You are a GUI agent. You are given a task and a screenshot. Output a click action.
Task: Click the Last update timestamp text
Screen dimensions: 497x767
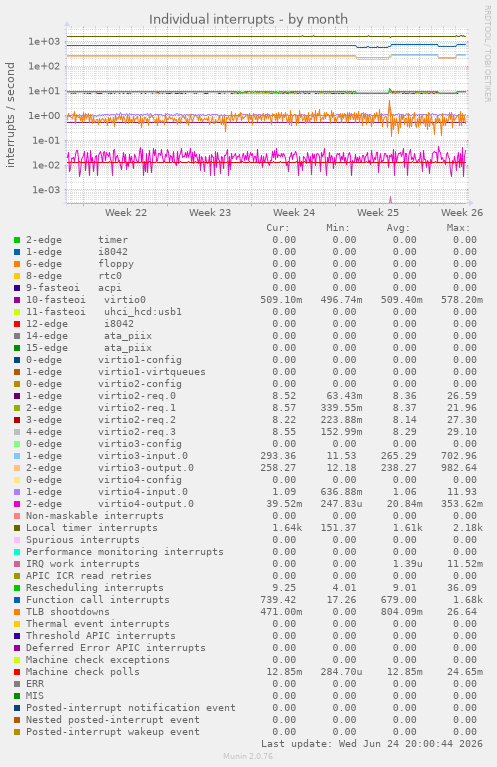[x=372, y=744]
